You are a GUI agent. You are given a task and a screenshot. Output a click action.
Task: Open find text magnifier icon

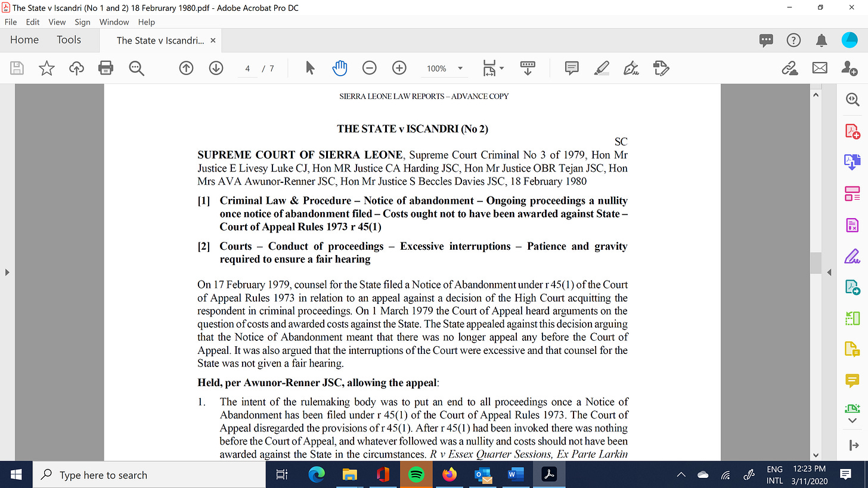point(137,69)
